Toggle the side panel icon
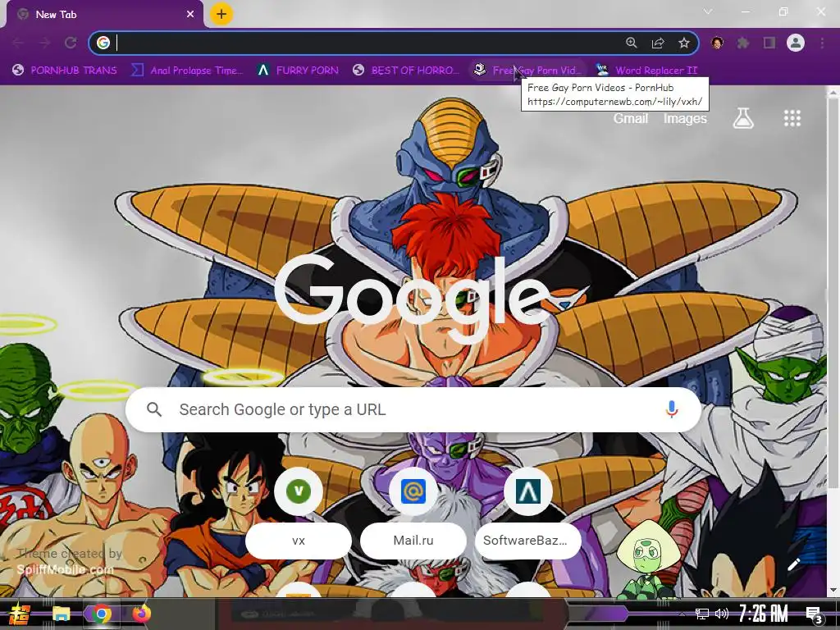840x630 pixels. 769,43
